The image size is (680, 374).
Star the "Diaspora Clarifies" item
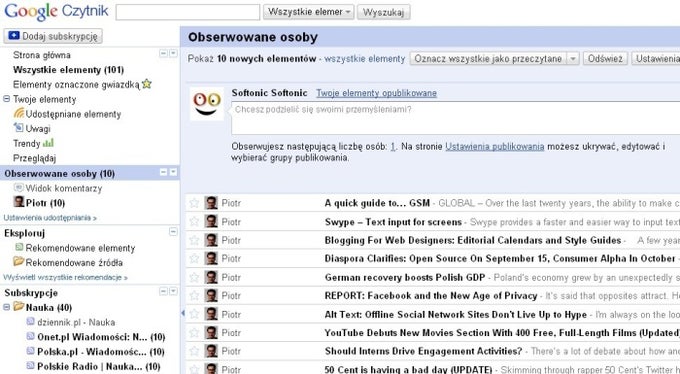point(194,258)
